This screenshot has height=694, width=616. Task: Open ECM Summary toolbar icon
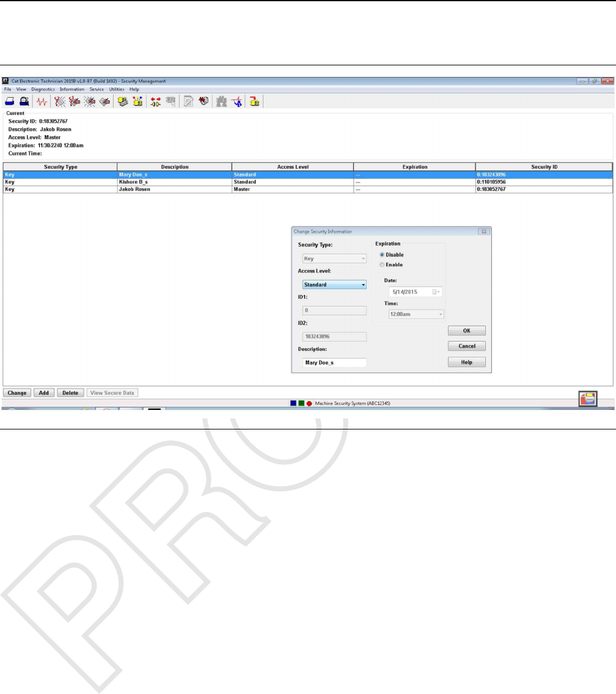pyautogui.click(x=123, y=102)
